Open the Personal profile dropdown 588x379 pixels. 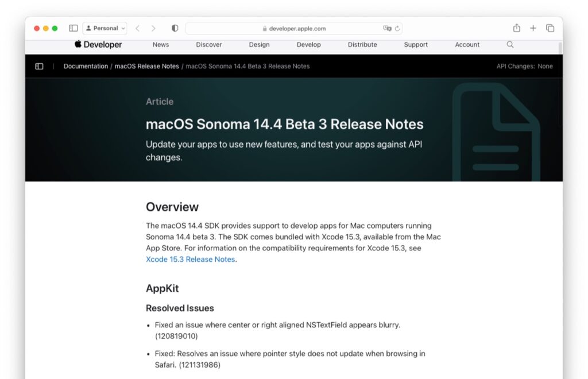pyautogui.click(x=104, y=28)
